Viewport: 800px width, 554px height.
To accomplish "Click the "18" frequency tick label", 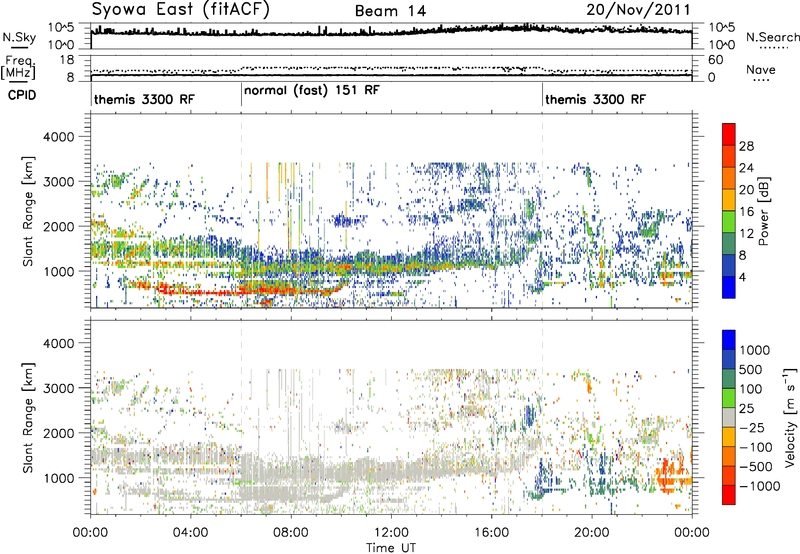I will (66, 60).
